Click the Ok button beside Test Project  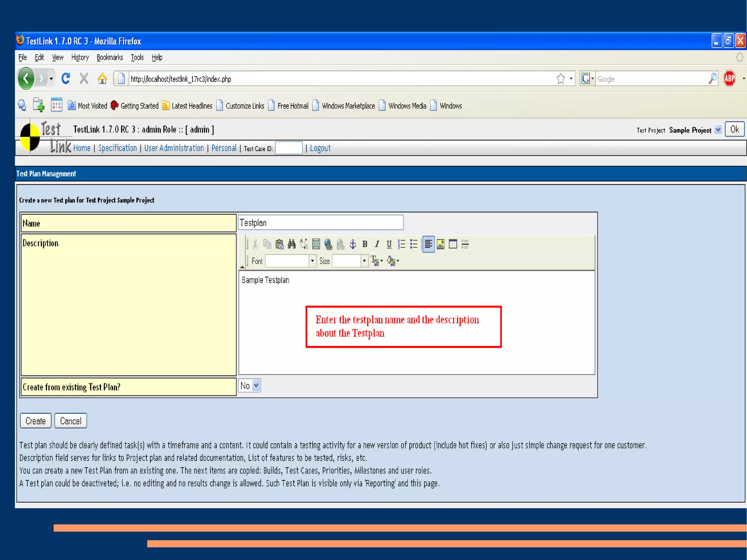coord(735,130)
